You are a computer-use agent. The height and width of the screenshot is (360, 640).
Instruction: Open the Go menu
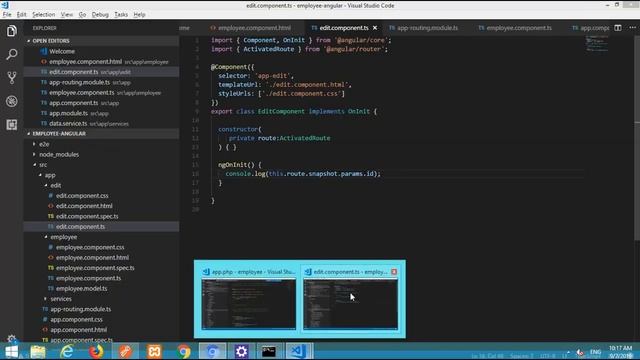tap(82, 14)
